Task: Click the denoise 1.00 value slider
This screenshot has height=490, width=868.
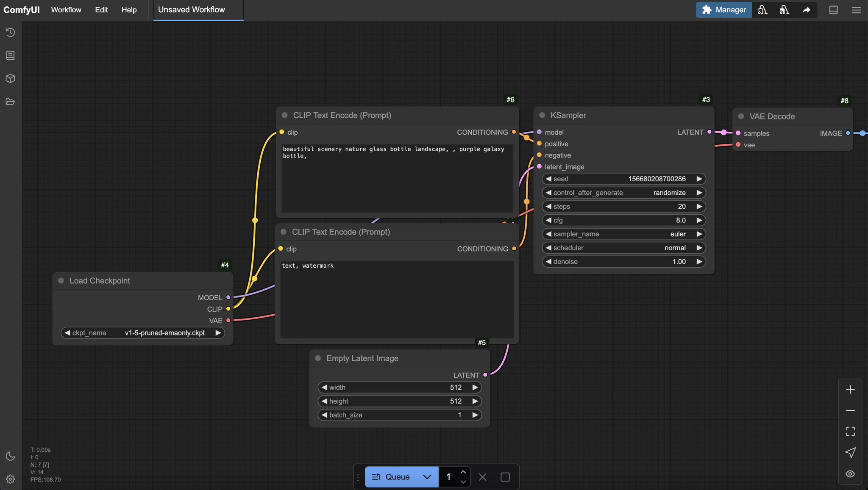Action: (x=623, y=262)
